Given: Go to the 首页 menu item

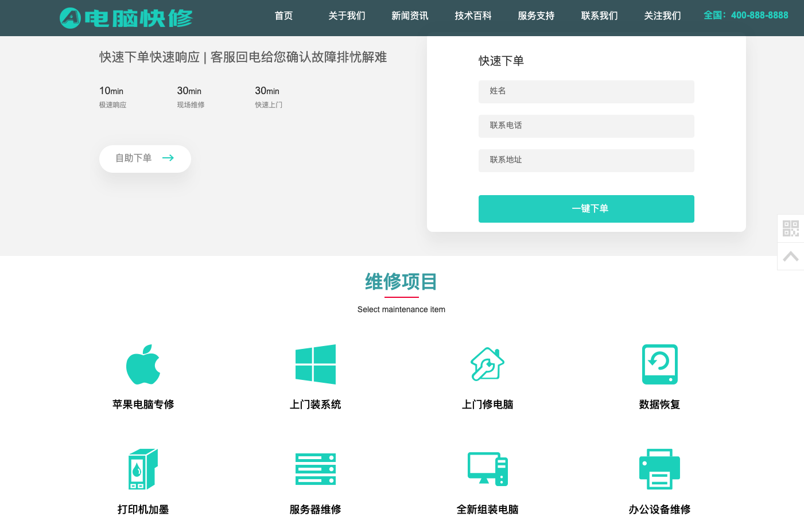Looking at the screenshot, I should coord(284,15).
